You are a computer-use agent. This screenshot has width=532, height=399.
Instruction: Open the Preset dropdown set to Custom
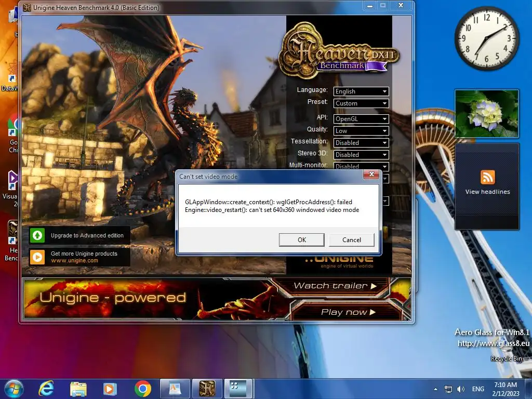tap(361, 103)
